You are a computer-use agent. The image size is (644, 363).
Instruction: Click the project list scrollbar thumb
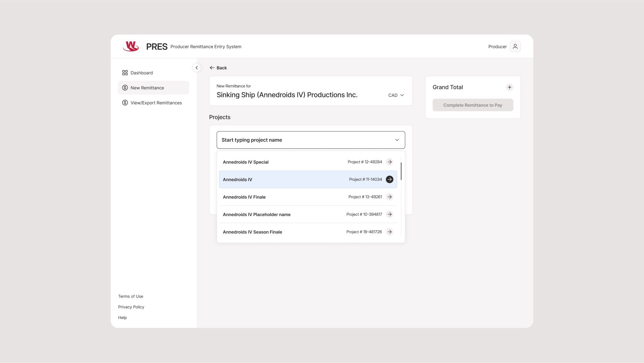point(401,171)
